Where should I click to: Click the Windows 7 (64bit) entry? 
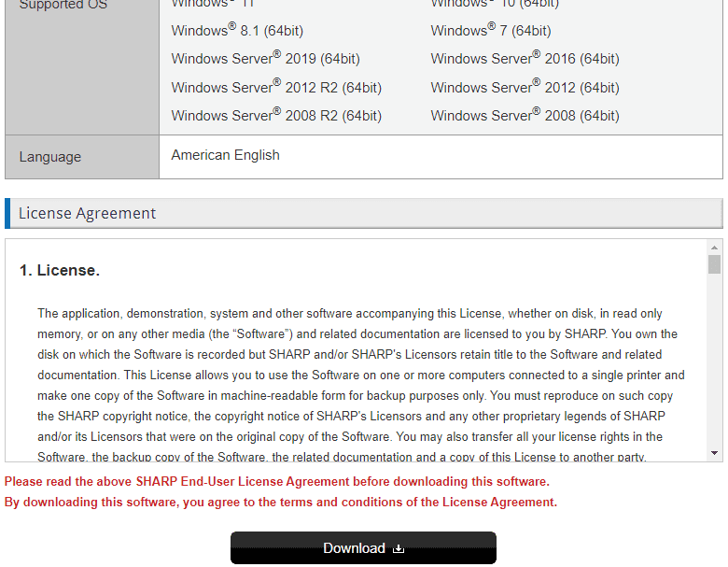[x=491, y=31]
